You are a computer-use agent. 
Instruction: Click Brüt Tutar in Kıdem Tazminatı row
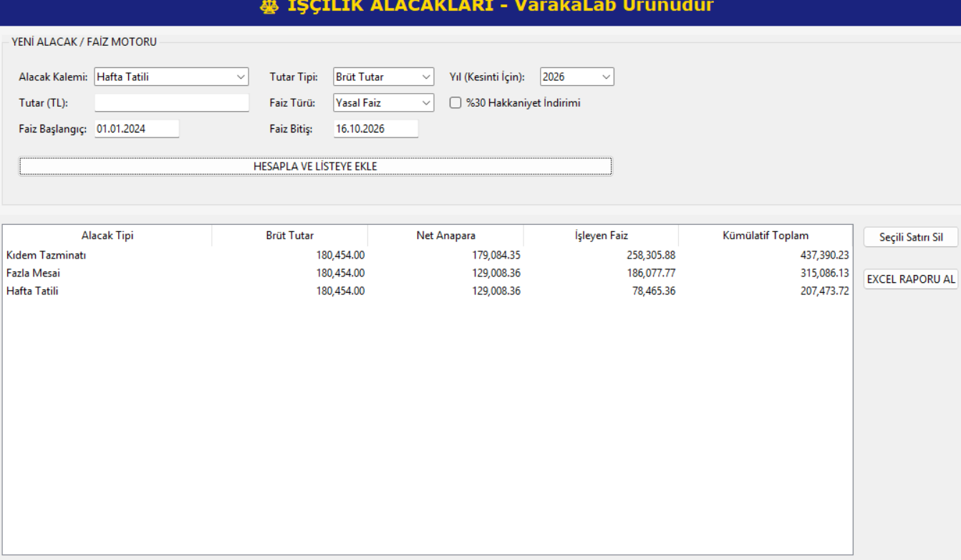coord(340,255)
